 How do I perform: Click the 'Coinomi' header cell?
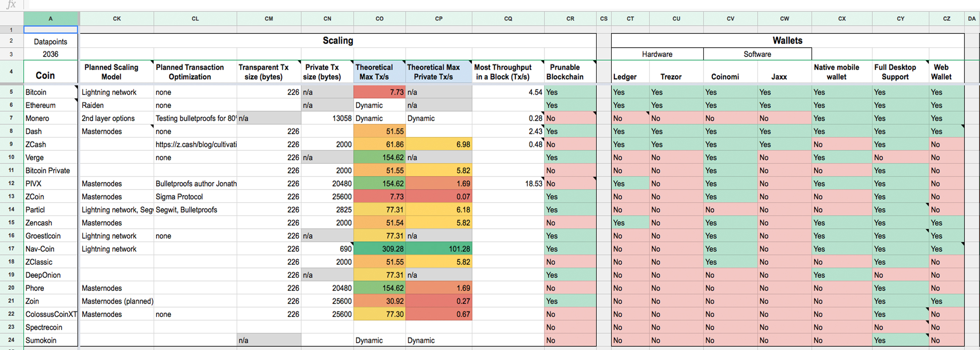(730, 72)
